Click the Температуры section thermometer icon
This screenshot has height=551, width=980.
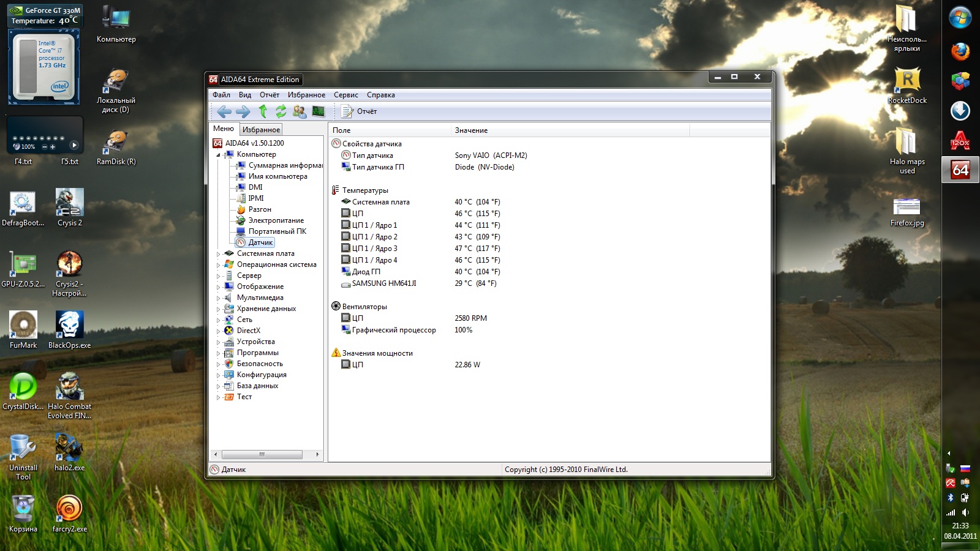coord(336,190)
